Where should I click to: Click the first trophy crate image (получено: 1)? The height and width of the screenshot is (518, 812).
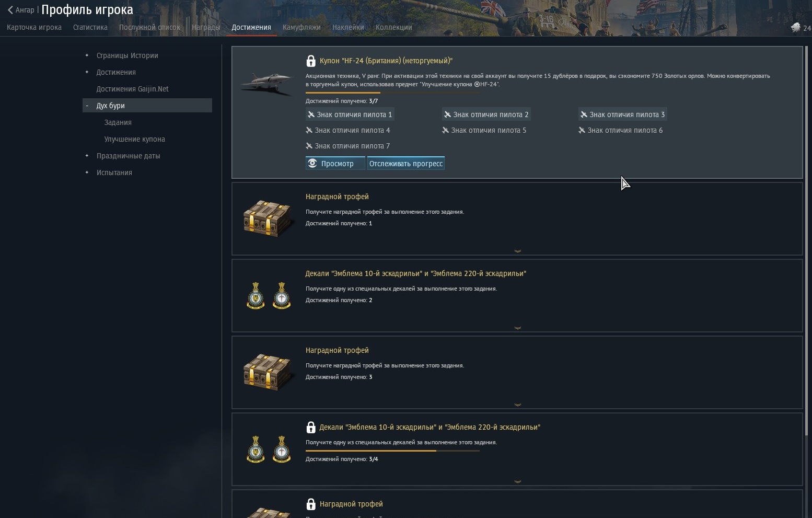pos(268,218)
